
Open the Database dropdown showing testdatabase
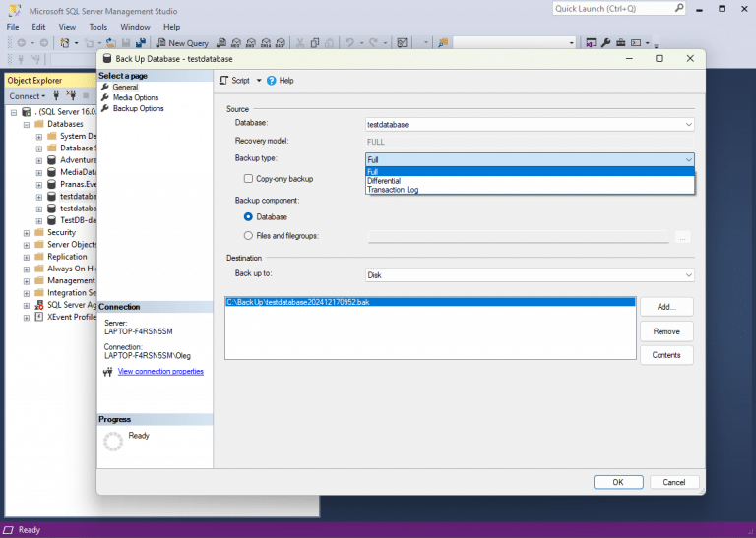pyautogui.click(x=530, y=125)
